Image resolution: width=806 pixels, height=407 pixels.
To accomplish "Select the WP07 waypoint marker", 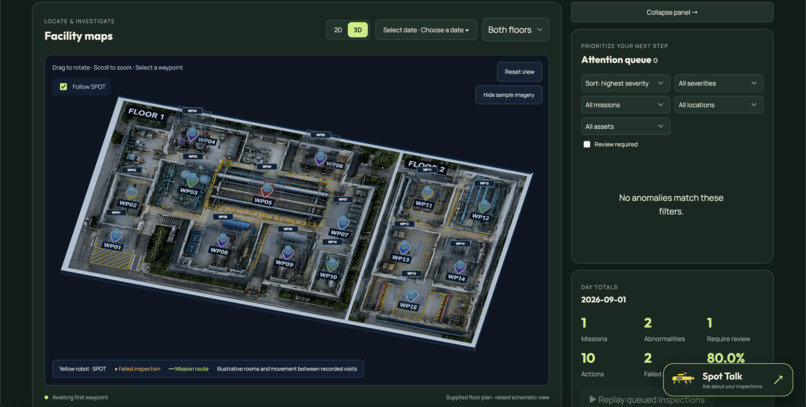I will 343,223.
